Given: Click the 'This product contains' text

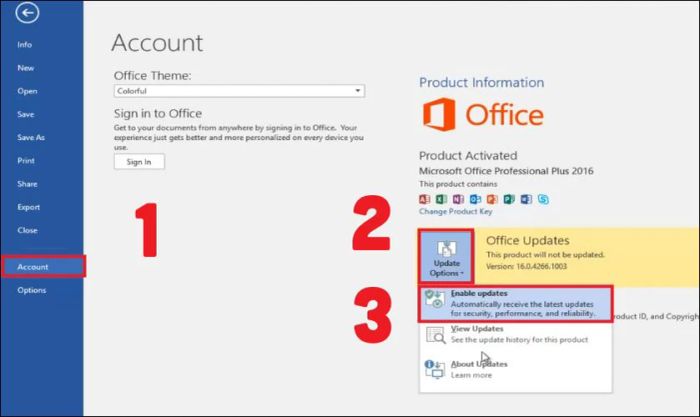Looking at the screenshot, I should [x=458, y=184].
